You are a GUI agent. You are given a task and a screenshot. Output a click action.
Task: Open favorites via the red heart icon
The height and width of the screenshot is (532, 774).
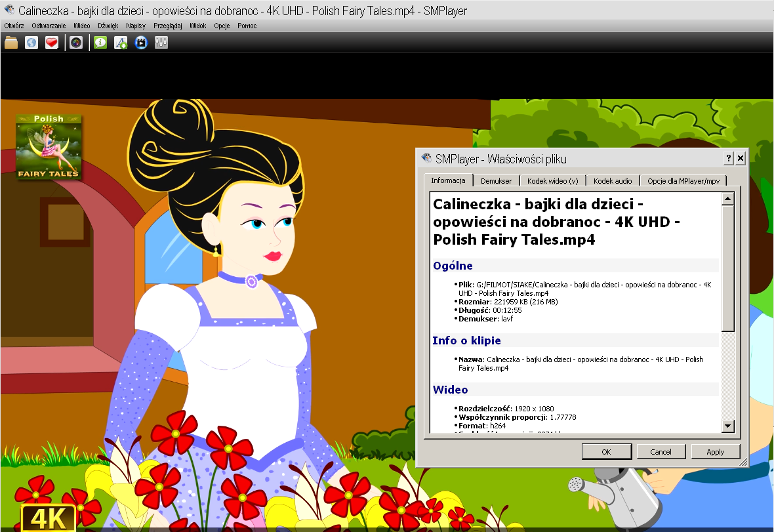tap(51, 43)
